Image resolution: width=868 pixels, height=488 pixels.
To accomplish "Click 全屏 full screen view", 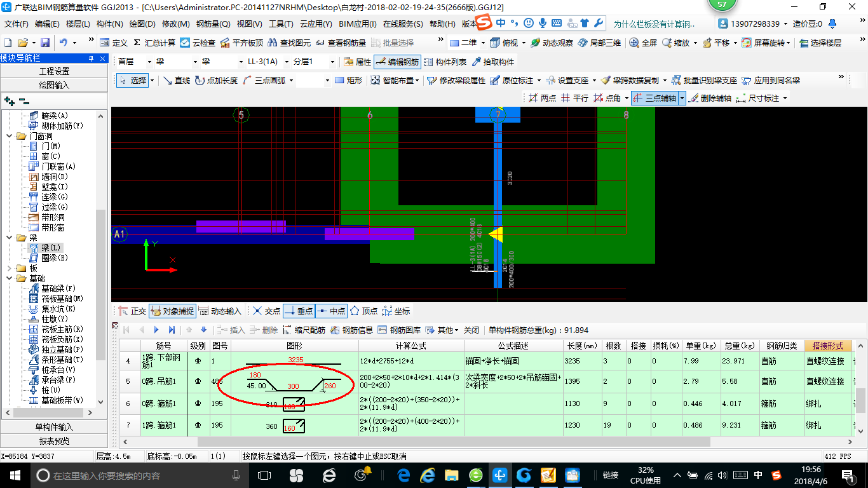I will (643, 43).
